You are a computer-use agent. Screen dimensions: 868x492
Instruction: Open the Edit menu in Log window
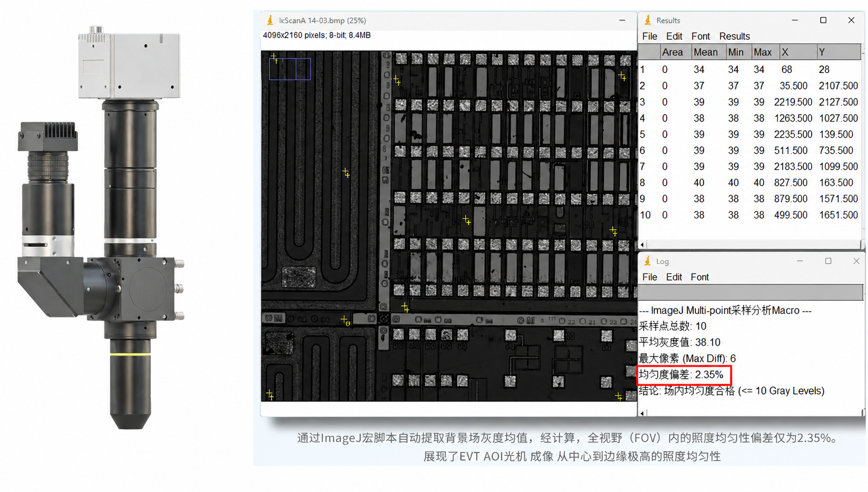point(674,277)
